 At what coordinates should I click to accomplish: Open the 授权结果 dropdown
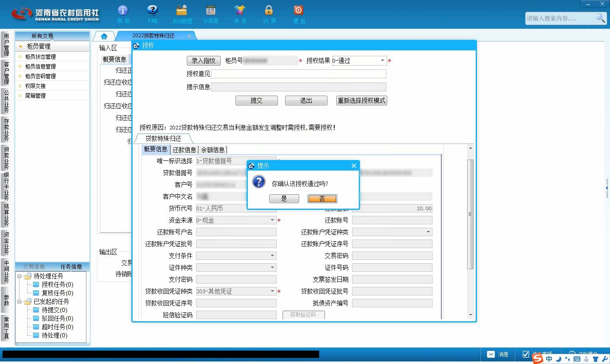383,61
